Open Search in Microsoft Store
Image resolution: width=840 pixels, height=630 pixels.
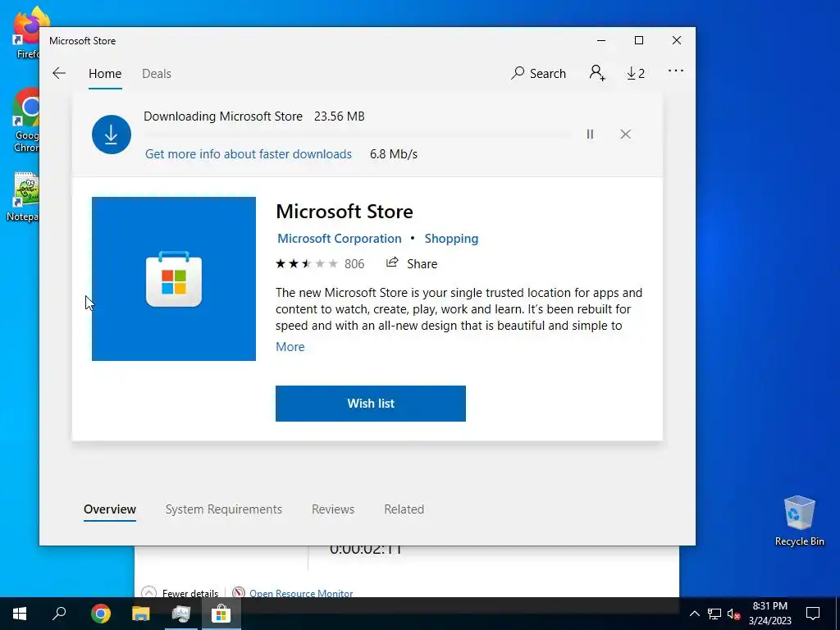(x=538, y=73)
